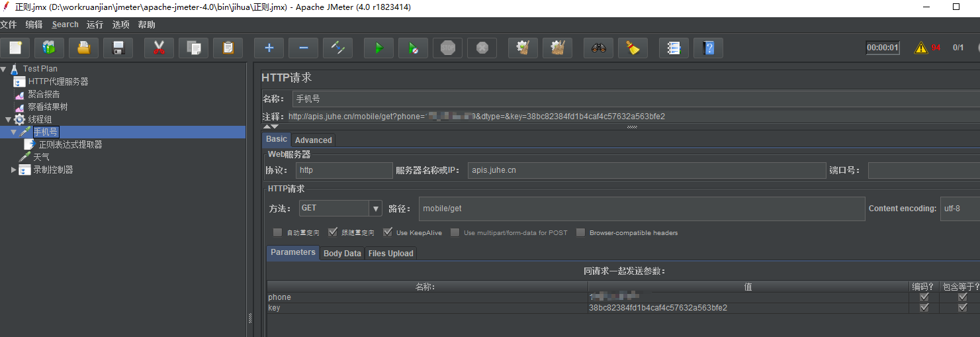Expand all nodes with plus icon
Viewport: 980px width, 337px height.
[269, 48]
